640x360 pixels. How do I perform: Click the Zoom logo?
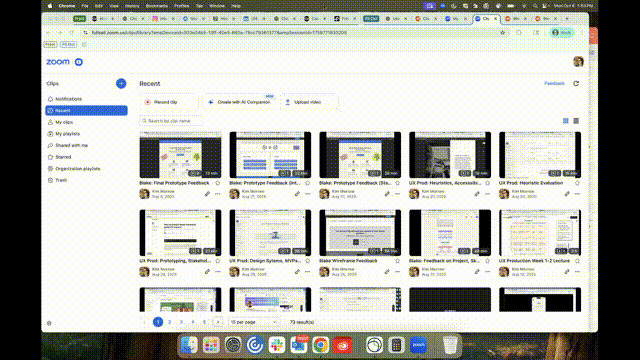[x=58, y=62]
